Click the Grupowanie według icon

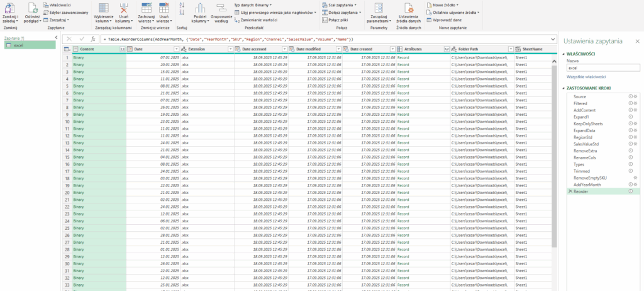coord(221,7)
